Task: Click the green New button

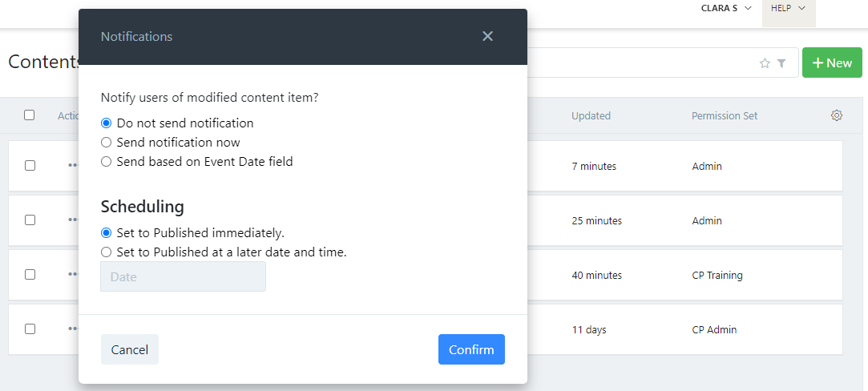Action: coord(832,63)
